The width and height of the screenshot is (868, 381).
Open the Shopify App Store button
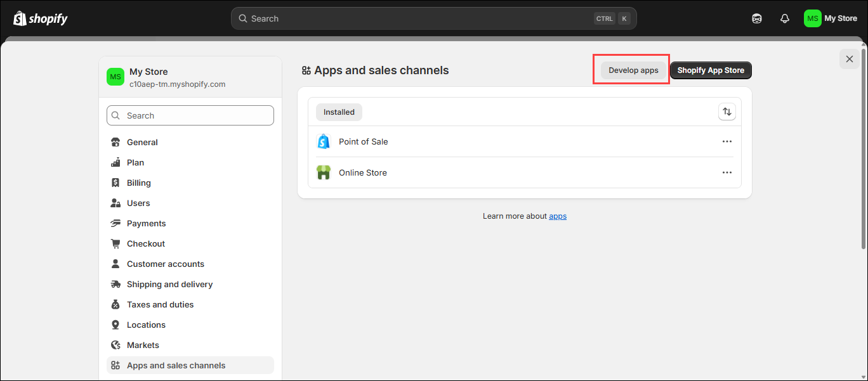710,70
